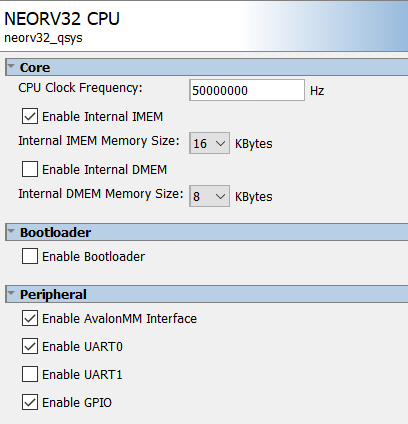This screenshot has width=408, height=424.
Task: Check Enable Internal DMEM checkbox
Action: [30, 169]
